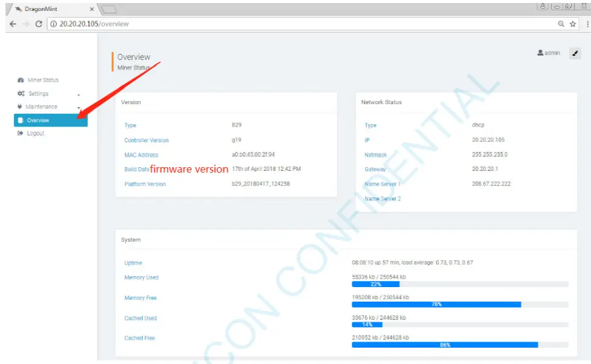Click the controller version value g19
Viewport: 591px width, 364px height.
click(x=236, y=140)
